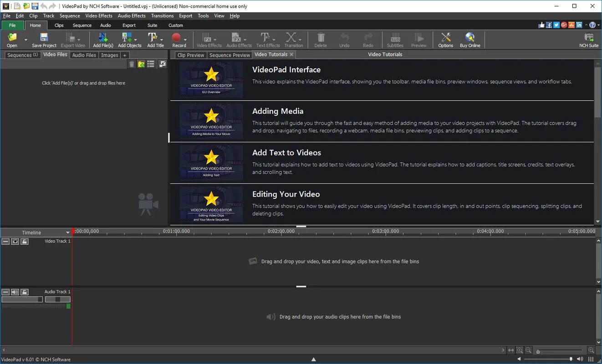Click the Add Title toolbar icon
Image resolution: width=602 pixels, height=364 pixels.
[x=153, y=37]
